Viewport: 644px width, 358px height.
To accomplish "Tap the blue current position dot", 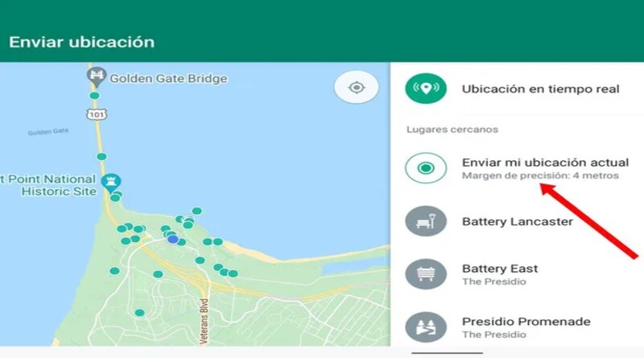I will tap(173, 239).
